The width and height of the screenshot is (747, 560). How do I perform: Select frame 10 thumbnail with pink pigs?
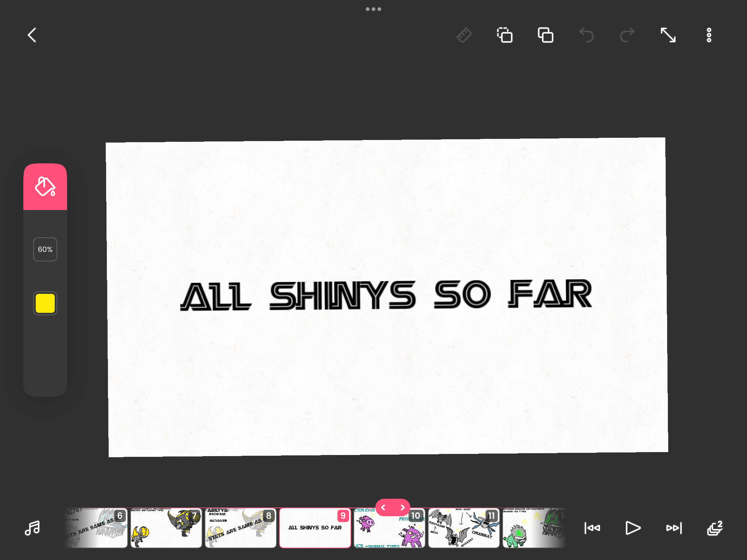click(x=390, y=528)
